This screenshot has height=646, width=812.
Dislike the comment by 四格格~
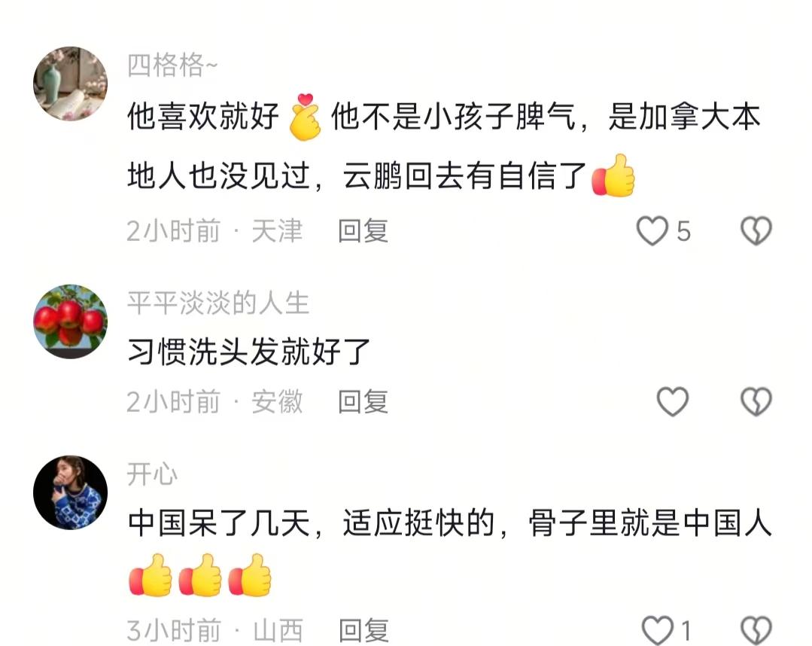[756, 231]
